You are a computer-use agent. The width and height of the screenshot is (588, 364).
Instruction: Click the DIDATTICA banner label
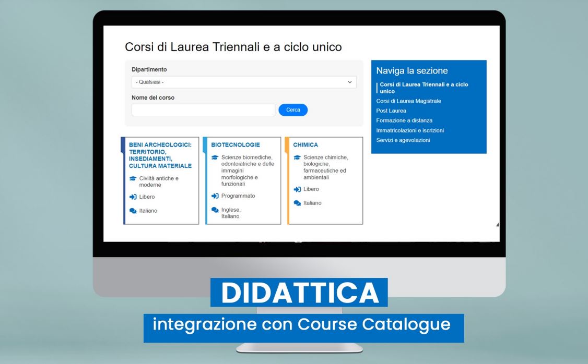tap(299, 293)
